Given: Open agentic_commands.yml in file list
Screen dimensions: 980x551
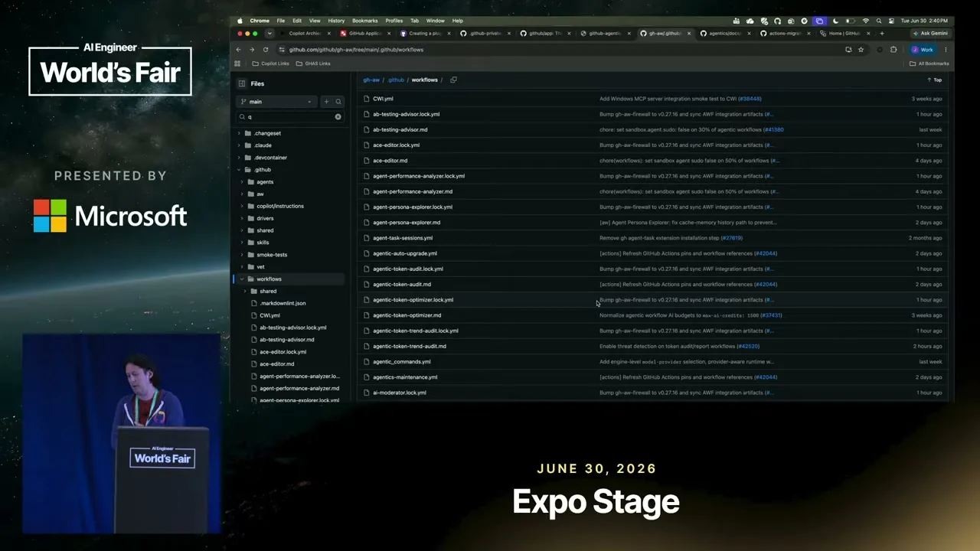Looking at the screenshot, I should (401, 361).
